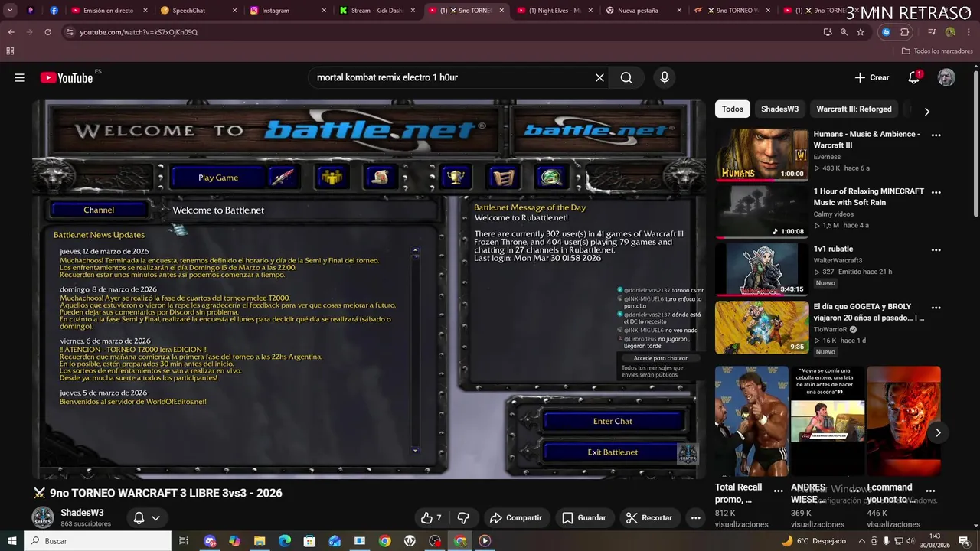
Task: Open Chrome extensions puzzle icon
Action: (905, 32)
